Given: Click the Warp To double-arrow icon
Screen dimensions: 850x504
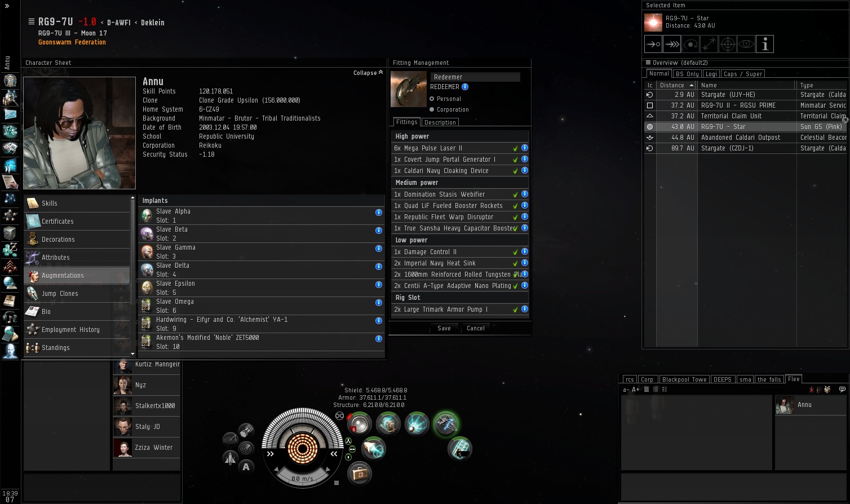Looking at the screenshot, I should point(672,44).
